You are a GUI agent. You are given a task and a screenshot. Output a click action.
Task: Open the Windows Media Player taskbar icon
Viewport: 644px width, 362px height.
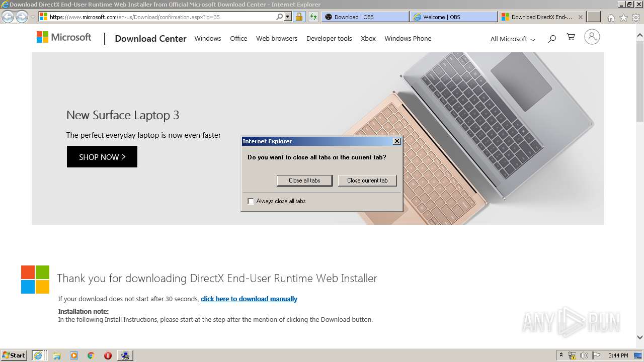(x=74, y=355)
